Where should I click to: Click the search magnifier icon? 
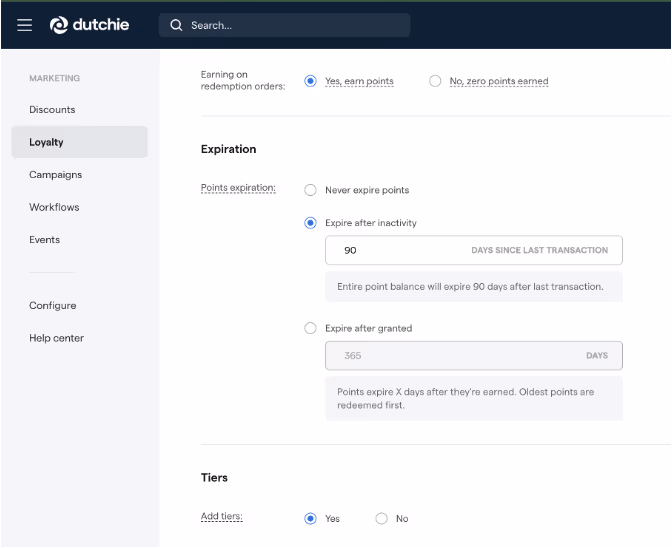(176, 25)
